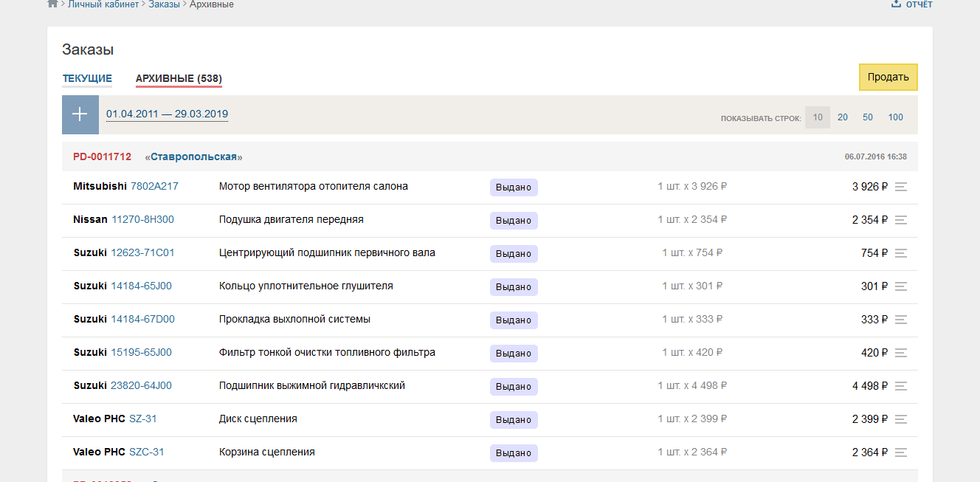Show 50 rows per page
The height and width of the screenshot is (482, 980).
point(868,117)
